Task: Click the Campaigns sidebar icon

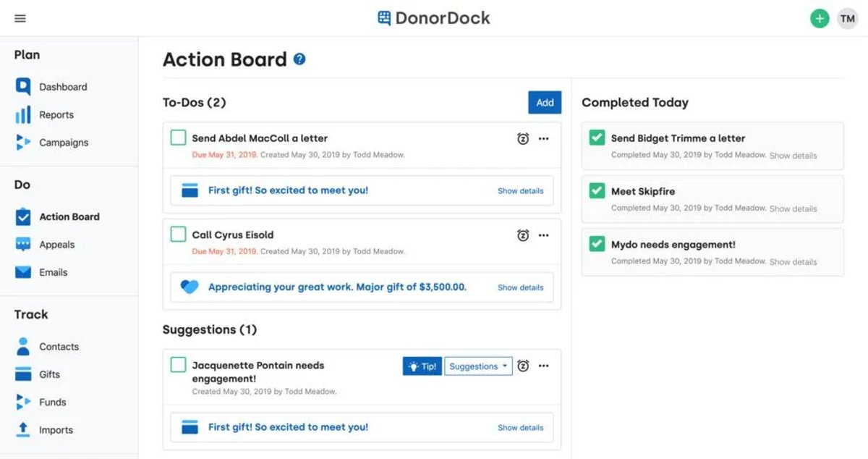Action: click(x=23, y=143)
